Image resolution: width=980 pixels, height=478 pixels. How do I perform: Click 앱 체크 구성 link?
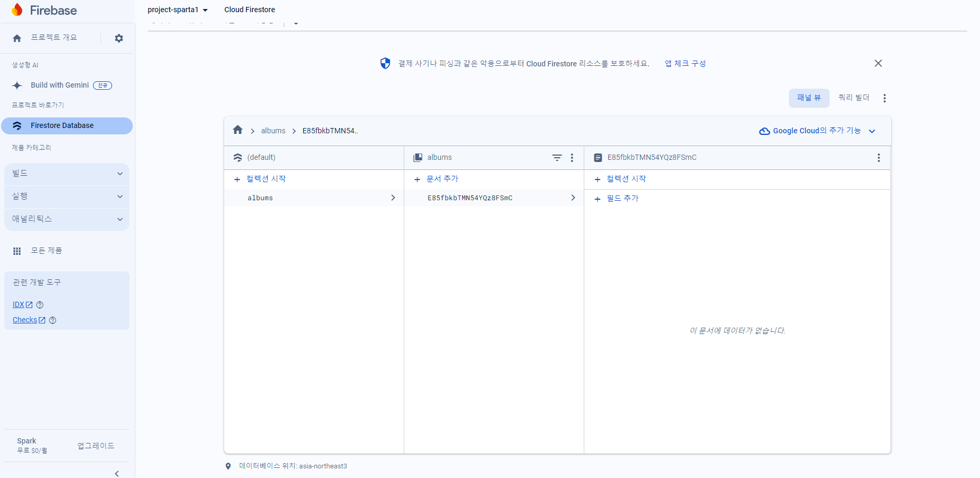[685, 64]
